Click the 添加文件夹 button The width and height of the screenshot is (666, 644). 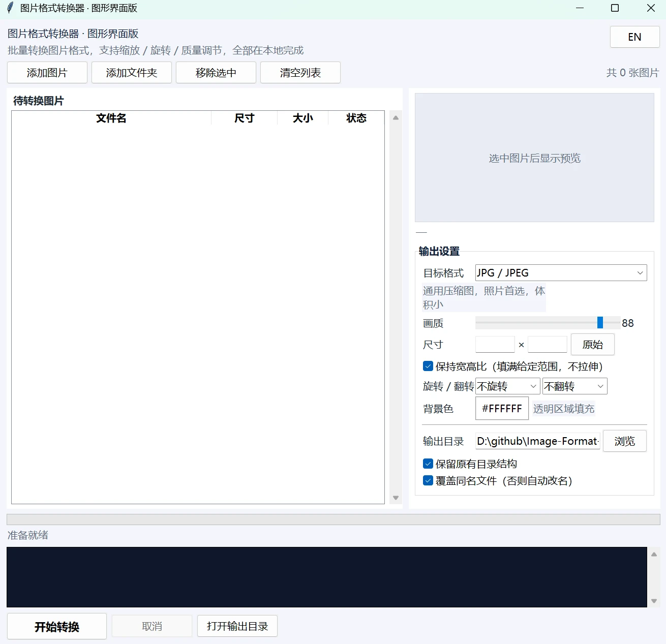pos(132,73)
